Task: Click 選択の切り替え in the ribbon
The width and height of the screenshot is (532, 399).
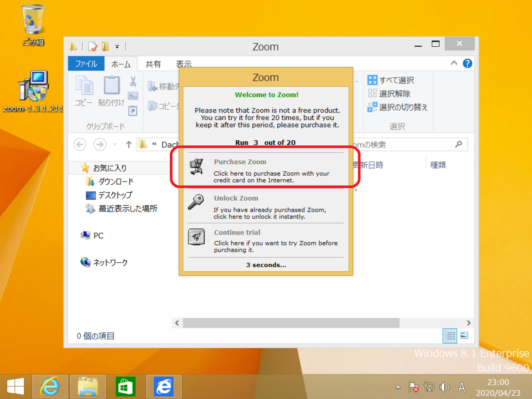Action: (x=398, y=107)
